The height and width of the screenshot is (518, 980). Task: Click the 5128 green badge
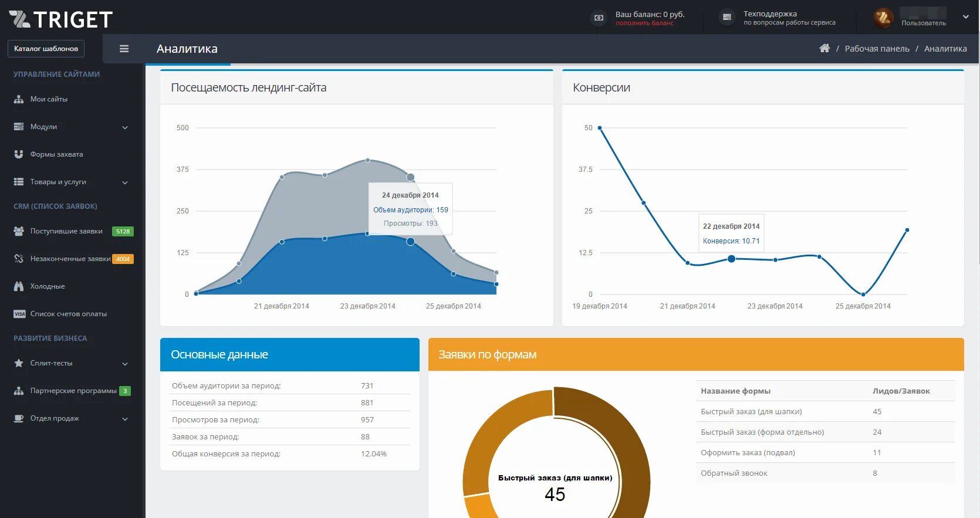point(123,231)
